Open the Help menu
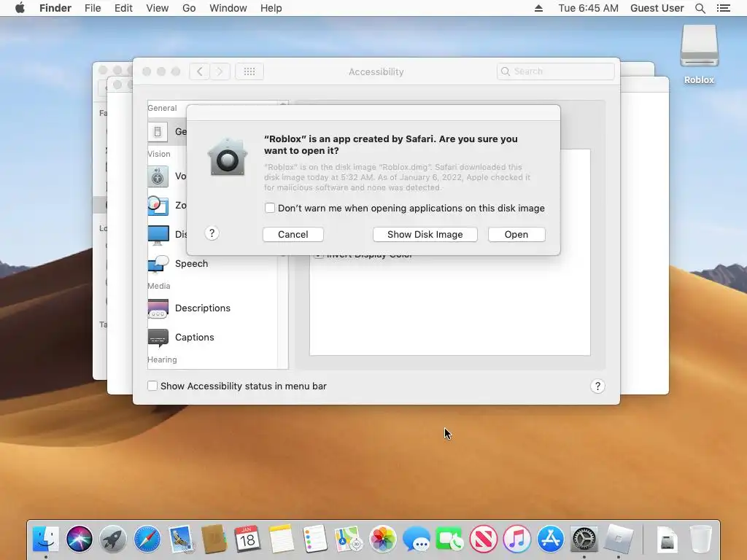Viewport: 747px width, 560px height. click(x=271, y=8)
